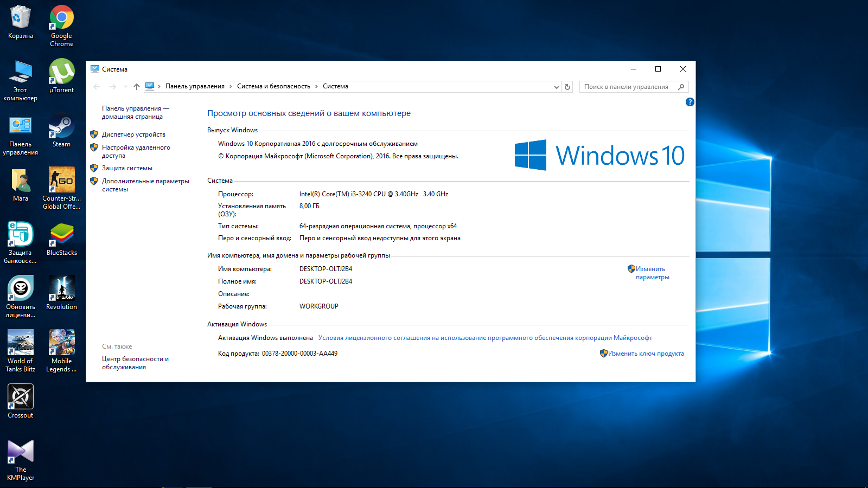Screen dimensions: 868x488
Task: Maximize the Система window
Action: point(658,69)
